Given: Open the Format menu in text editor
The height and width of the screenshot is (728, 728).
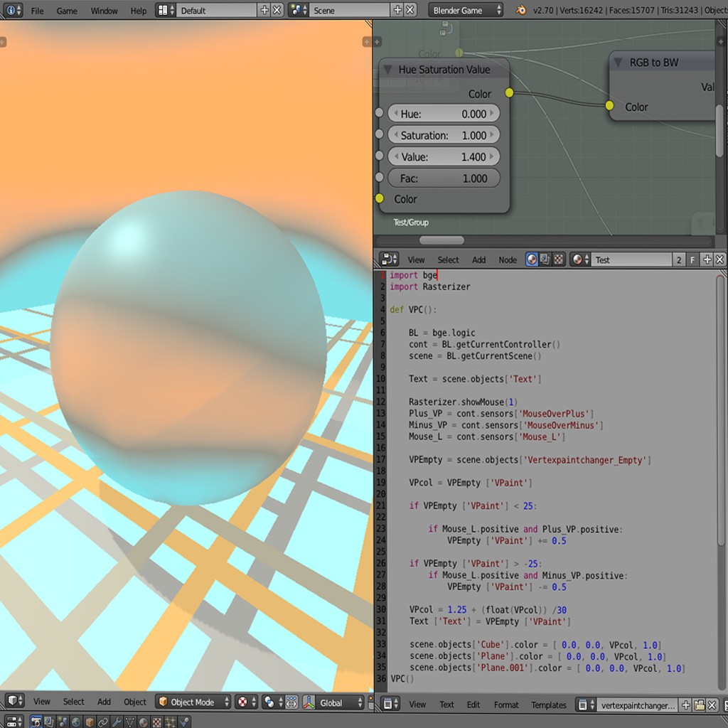Looking at the screenshot, I should [x=505, y=705].
